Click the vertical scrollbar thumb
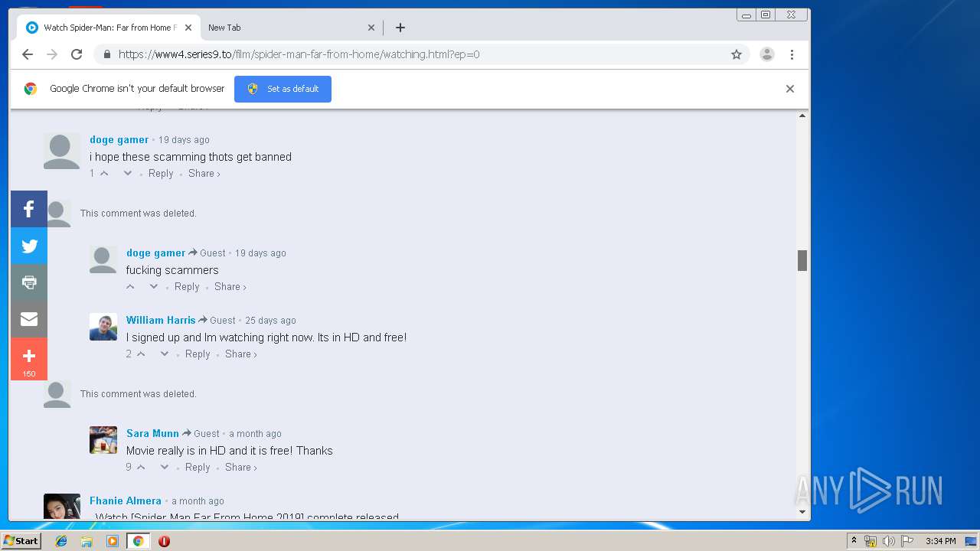Viewport: 980px width, 551px height. (802, 260)
